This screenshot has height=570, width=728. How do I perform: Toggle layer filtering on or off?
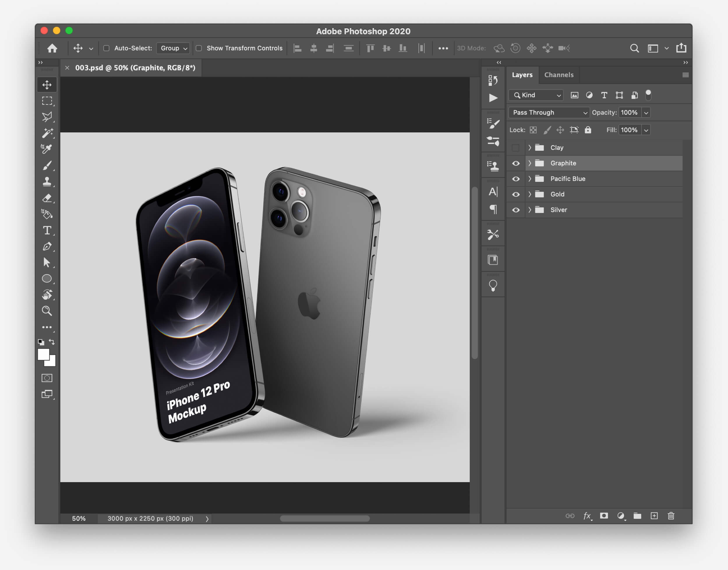click(x=648, y=95)
